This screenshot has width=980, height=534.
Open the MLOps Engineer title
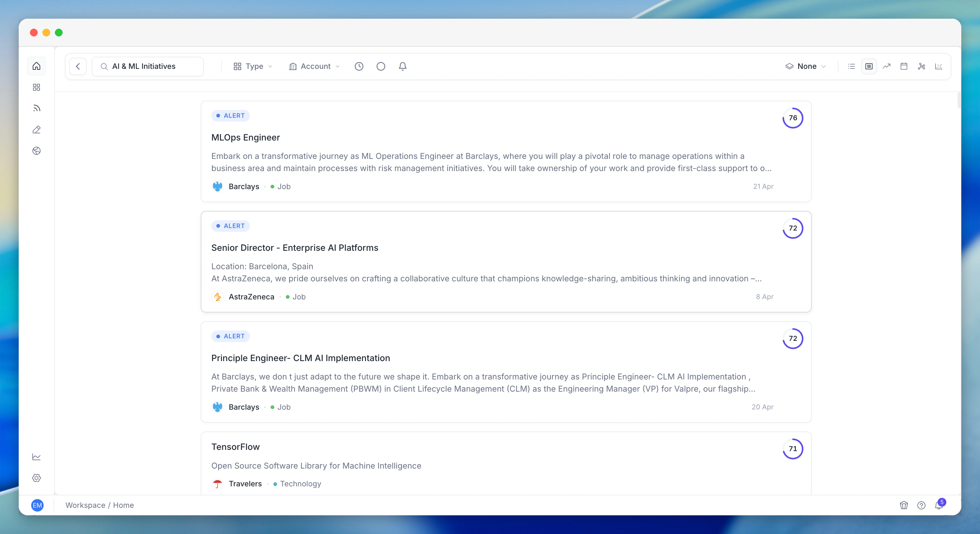click(x=245, y=137)
